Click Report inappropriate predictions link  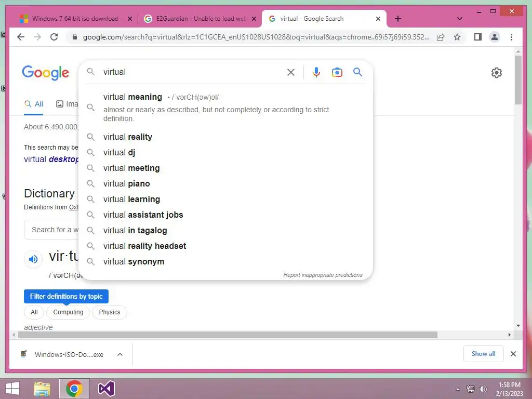point(323,275)
